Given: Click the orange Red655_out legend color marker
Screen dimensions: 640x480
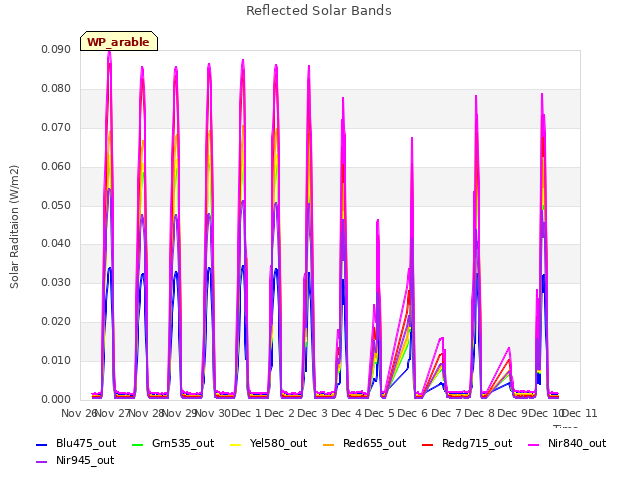Looking at the screenshot, I should point(329,444).
